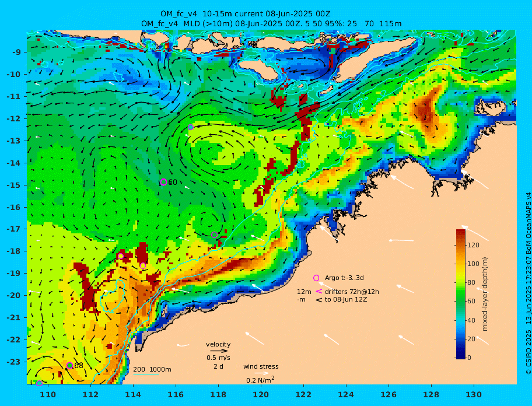
Task: Click the 'velocity' legend label
Action: [218, 344]
